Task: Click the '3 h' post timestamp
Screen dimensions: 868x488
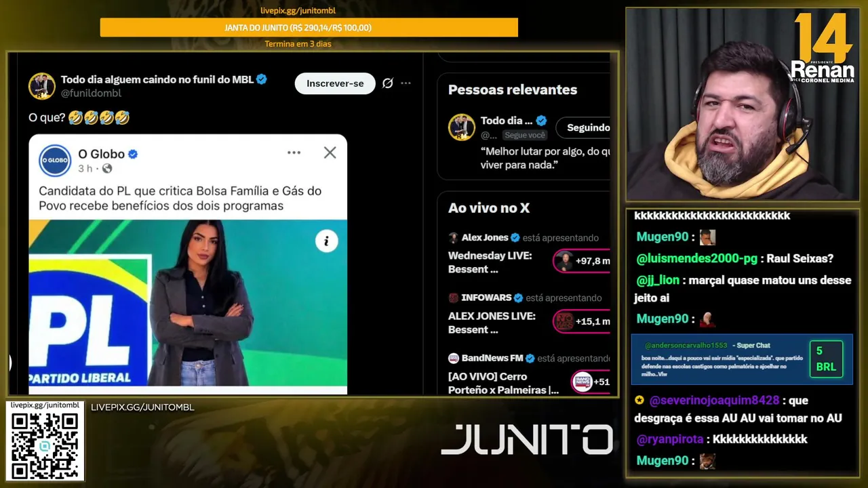Action: tap(85, 168)
